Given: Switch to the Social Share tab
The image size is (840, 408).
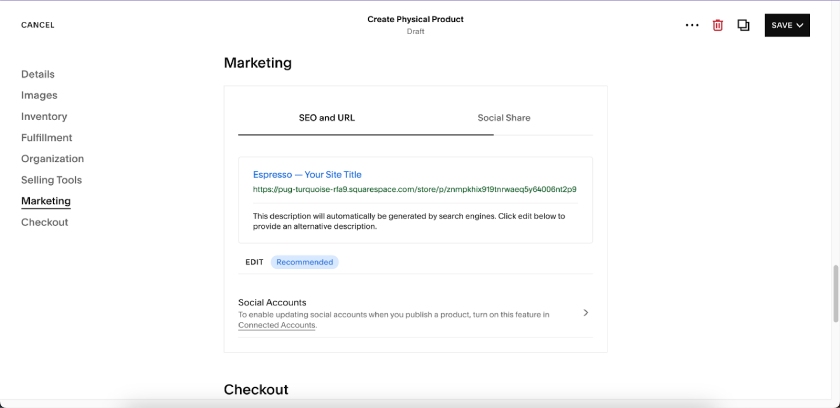Looking at the screenshot, I should (x=504, y=118).
